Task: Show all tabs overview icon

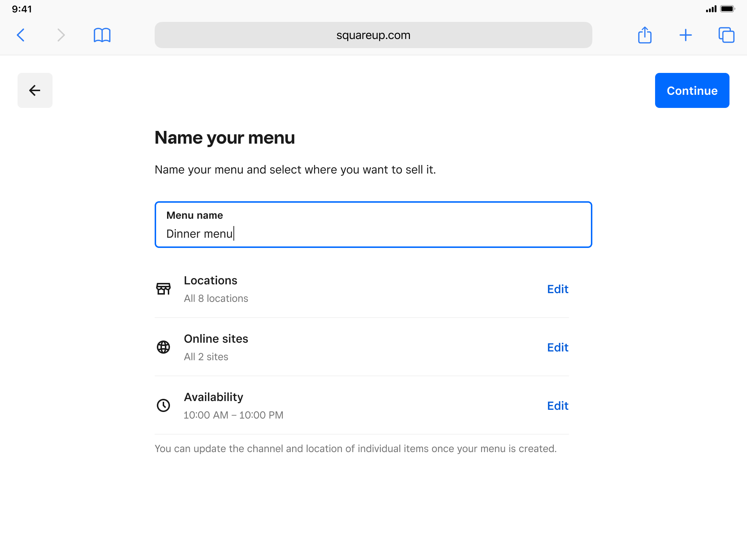Action: pyautogui.click(x=726, y=35)
